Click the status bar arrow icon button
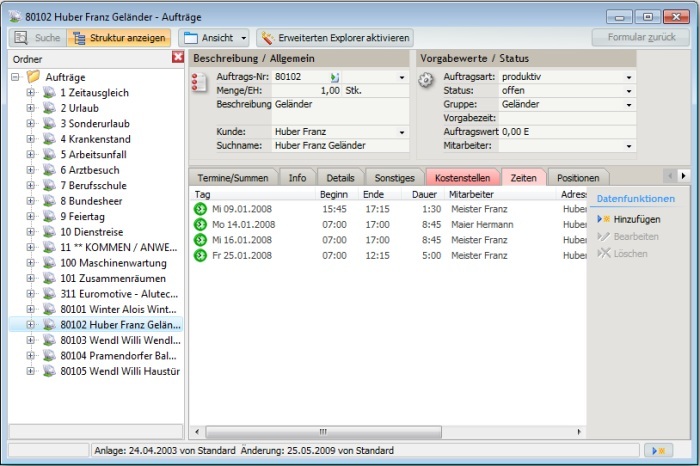700x466 pixels. pos(658,450)
